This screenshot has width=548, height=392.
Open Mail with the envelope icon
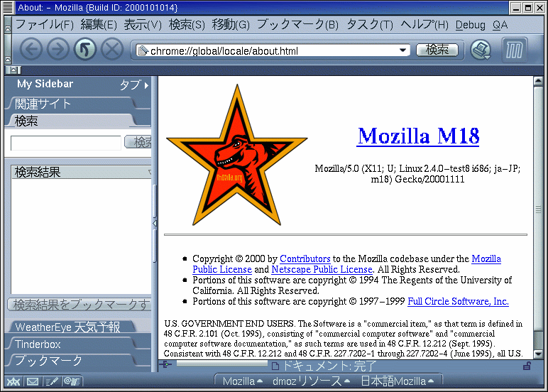[x=33, y=381]
